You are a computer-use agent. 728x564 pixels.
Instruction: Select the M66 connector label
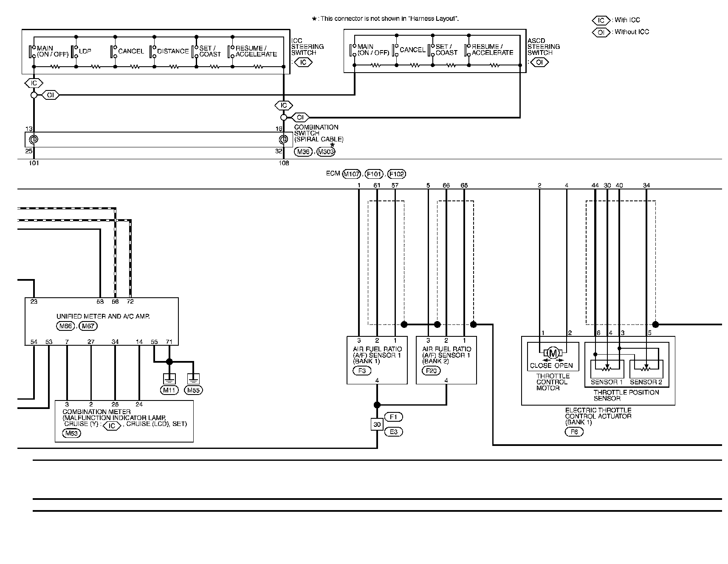click(65, 326)
